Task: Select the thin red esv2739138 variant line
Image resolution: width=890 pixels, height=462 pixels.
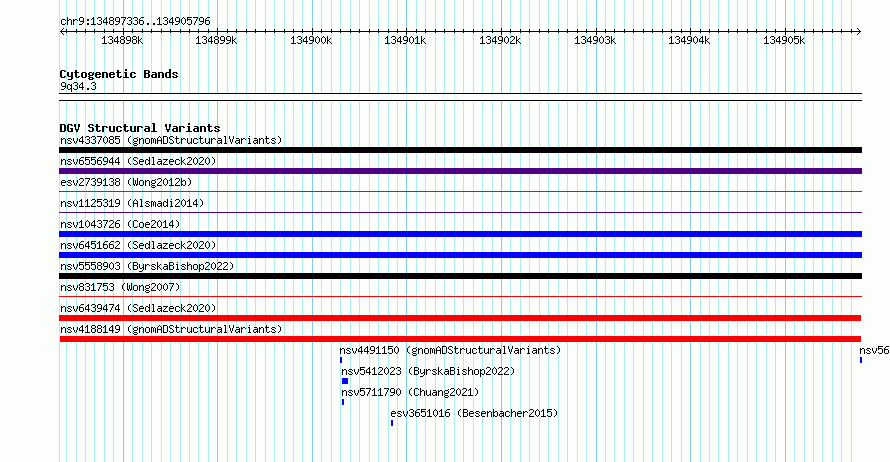Action: tap(460, 192)
